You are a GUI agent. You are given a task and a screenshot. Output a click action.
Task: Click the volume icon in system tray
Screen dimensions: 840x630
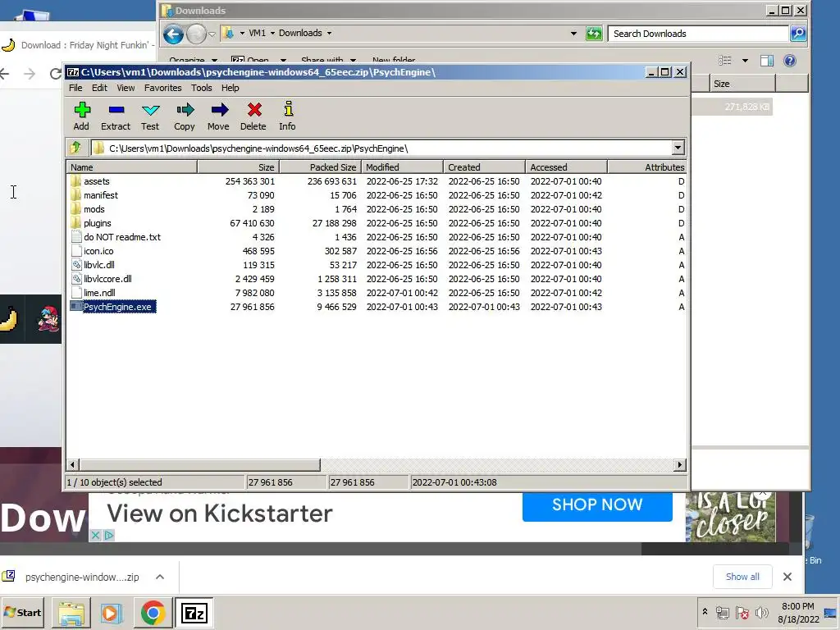pyautogui.click(x=760, y=612)
